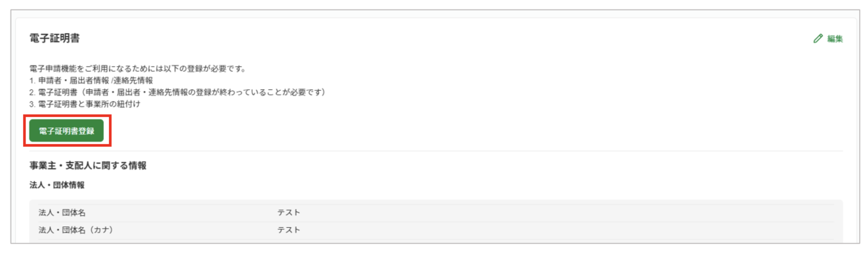Click the 電子申請機能 introduction sentence
Image resolution: width=868 pixels, height=255 pixels.
(x=137, y=69)
